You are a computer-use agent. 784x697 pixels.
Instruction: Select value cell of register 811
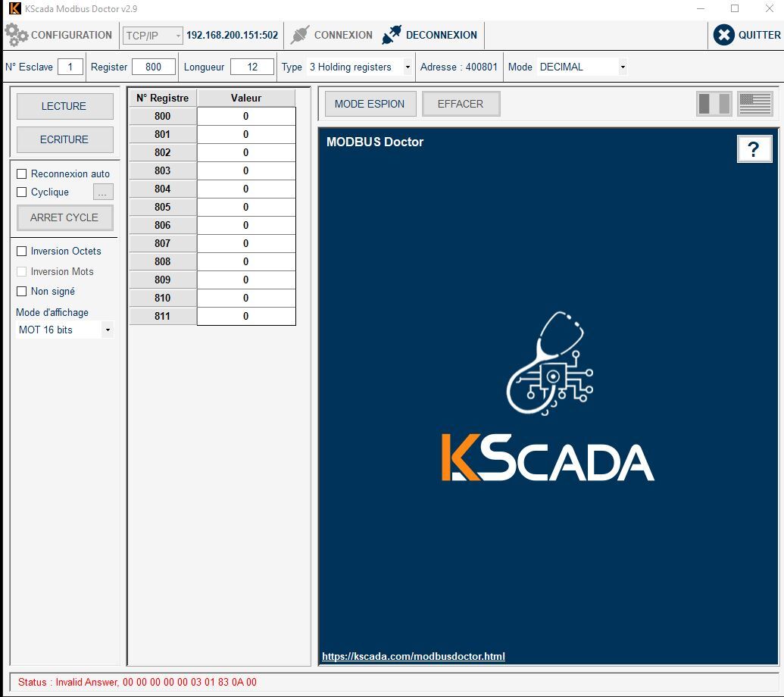tap(246, 316)
